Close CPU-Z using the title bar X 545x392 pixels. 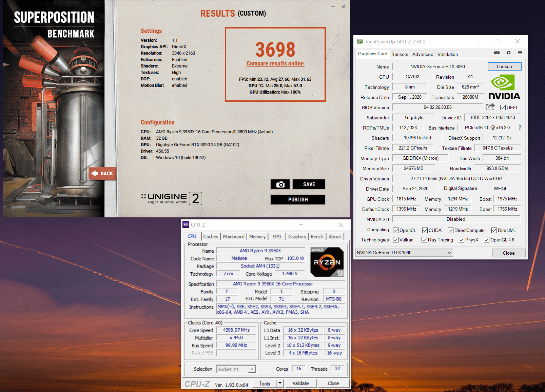click(x=341, y=224)
